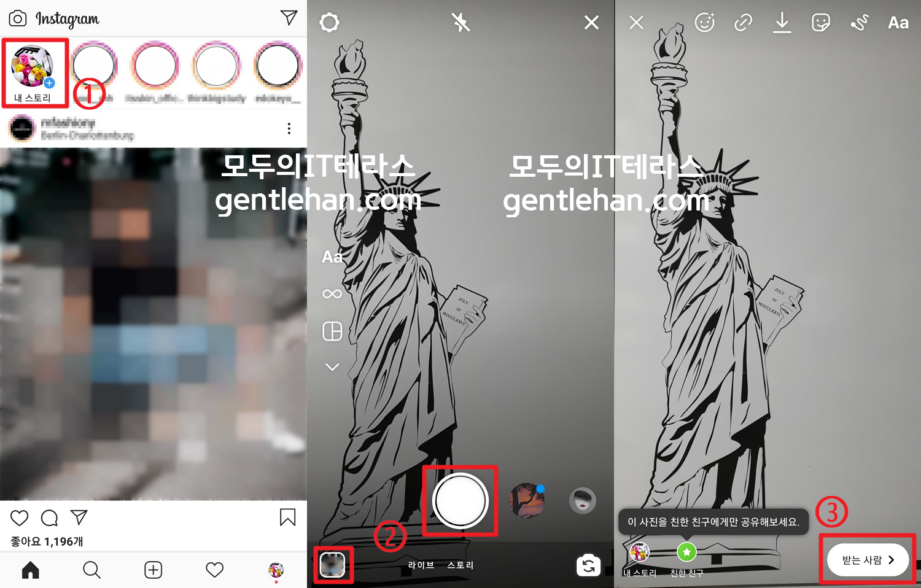Image resolution: width=921 pixels, height=588 pixels.
Task: Discard story with X in editor
Action: click(x=636, y=23)
